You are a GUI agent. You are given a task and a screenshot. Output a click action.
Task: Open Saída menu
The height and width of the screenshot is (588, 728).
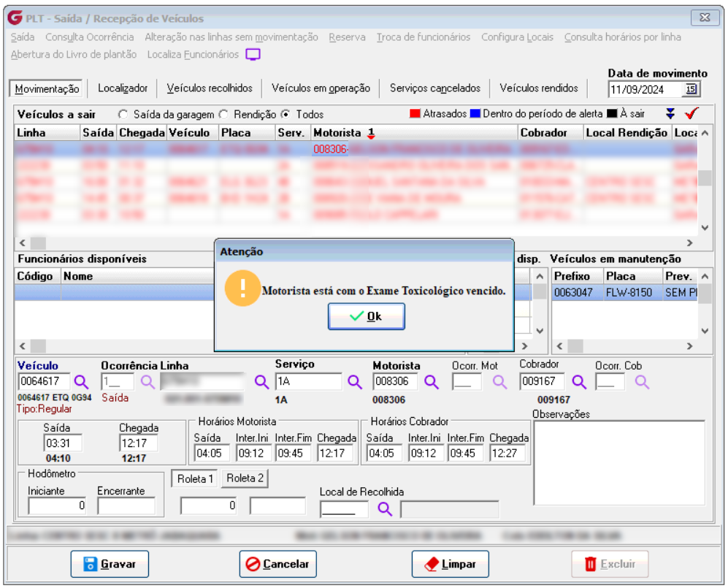(23, 37)
